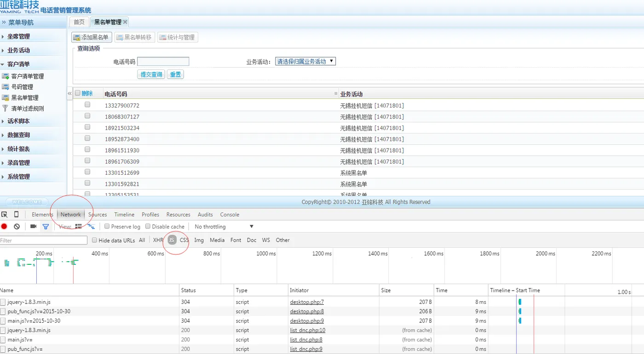Check the row for 18952873400
The width and height of the screenshot is (644, 354).
tap(87, 138)
